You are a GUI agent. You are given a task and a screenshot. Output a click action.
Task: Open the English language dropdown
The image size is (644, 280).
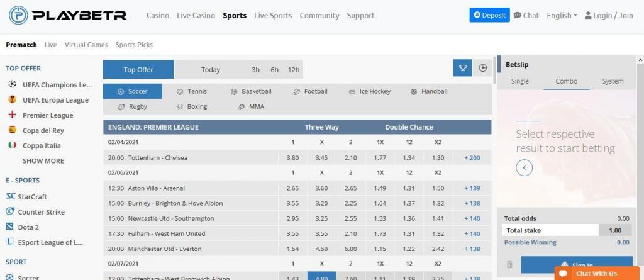(562, 15)
